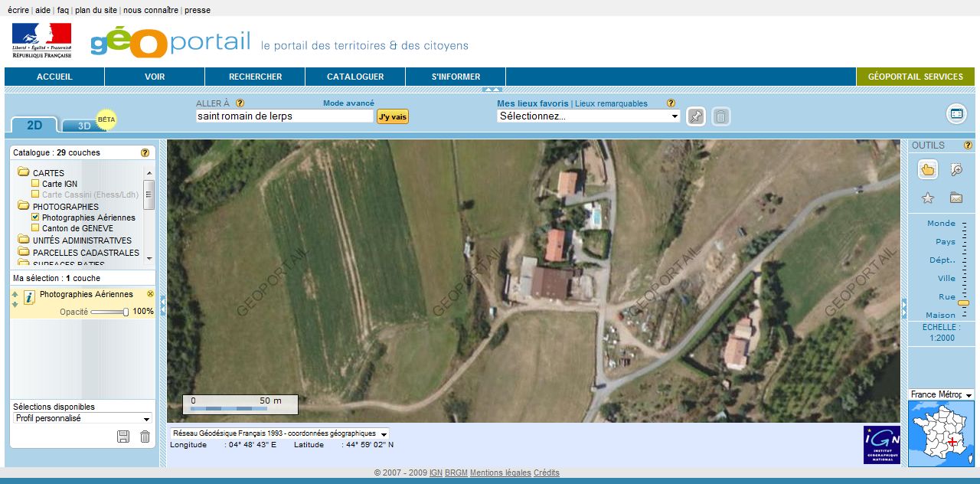Click the zoom scale slider handle
The width and height of the screenshot is (980, 484).
click(963, 303)
